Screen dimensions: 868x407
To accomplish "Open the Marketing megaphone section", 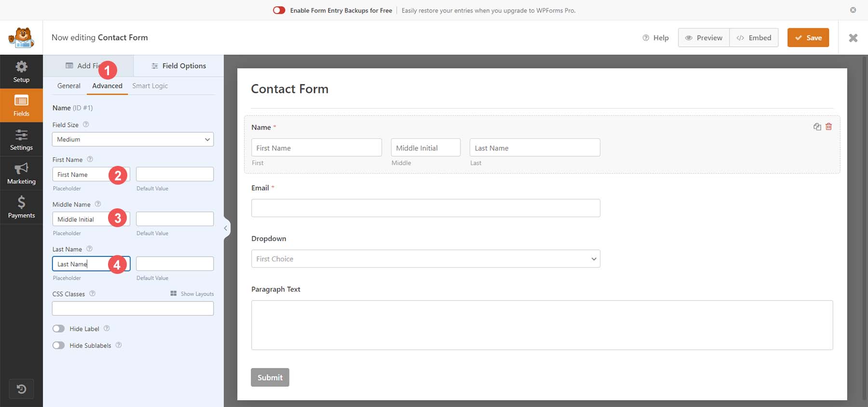I will [x=21, y=174].
